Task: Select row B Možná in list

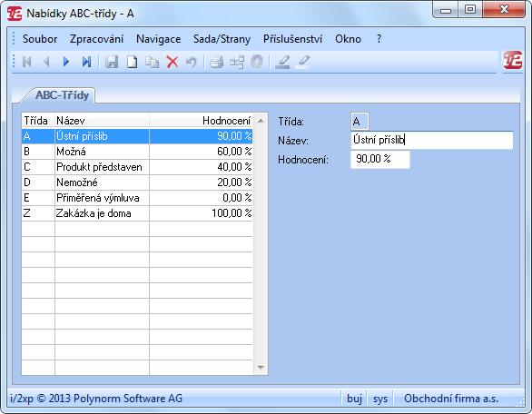Action: 137,152
